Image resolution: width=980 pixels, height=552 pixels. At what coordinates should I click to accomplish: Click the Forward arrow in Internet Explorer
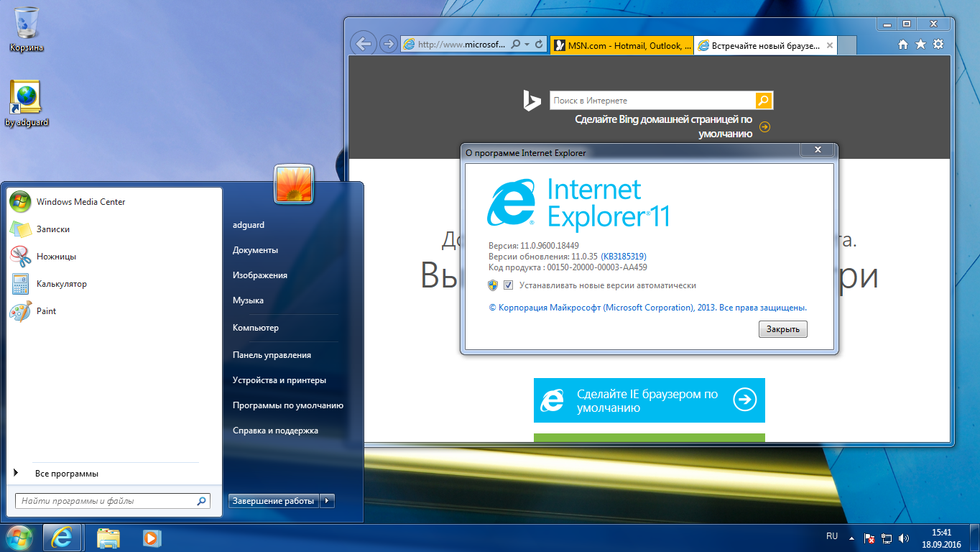(388, 44)
